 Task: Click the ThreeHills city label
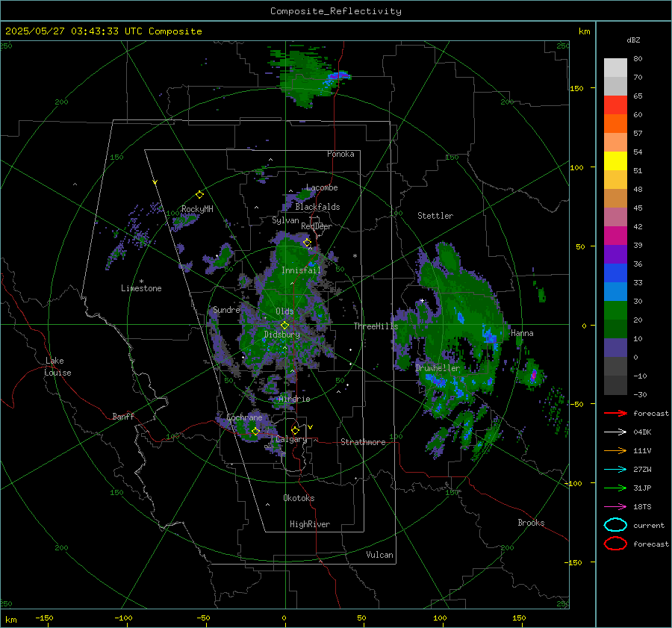point(376,326)
